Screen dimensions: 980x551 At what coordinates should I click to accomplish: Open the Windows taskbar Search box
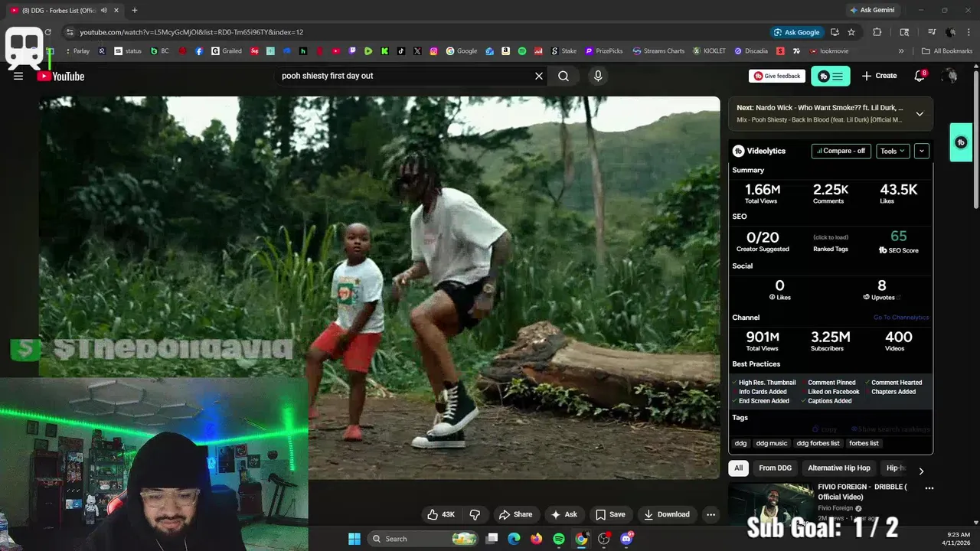(x=423, y=539)
